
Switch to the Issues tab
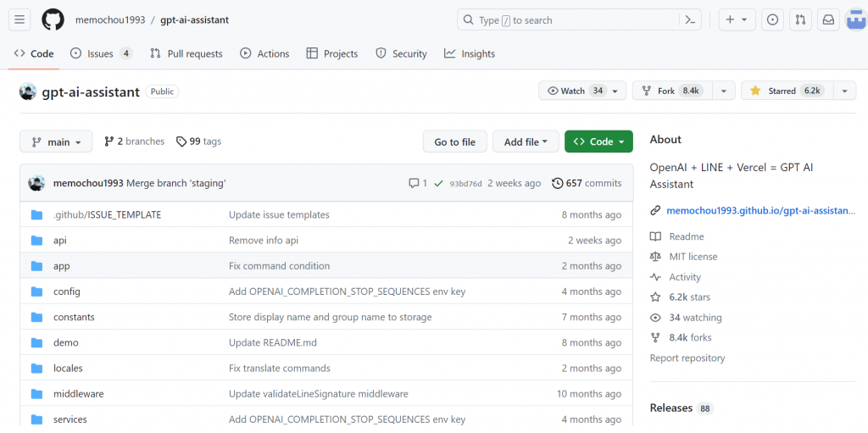102,53
